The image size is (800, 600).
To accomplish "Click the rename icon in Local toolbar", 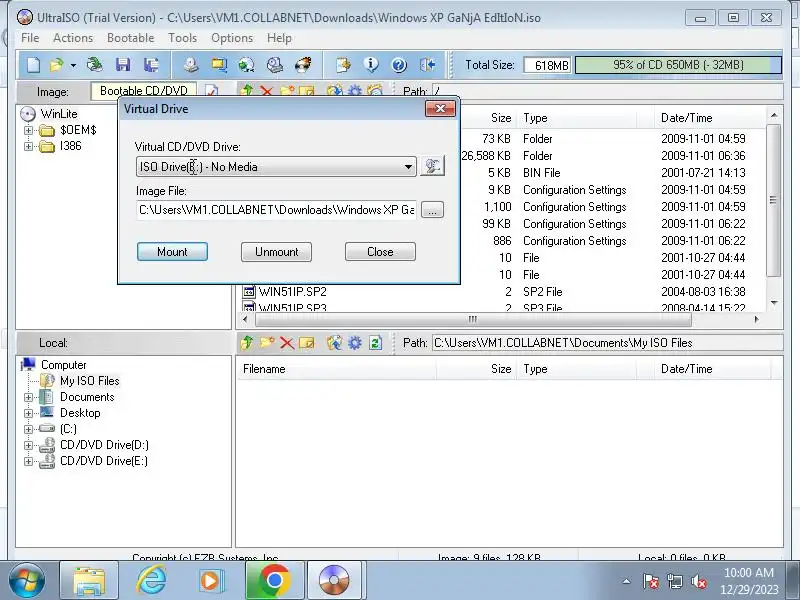I will click(x=307, y=343).
